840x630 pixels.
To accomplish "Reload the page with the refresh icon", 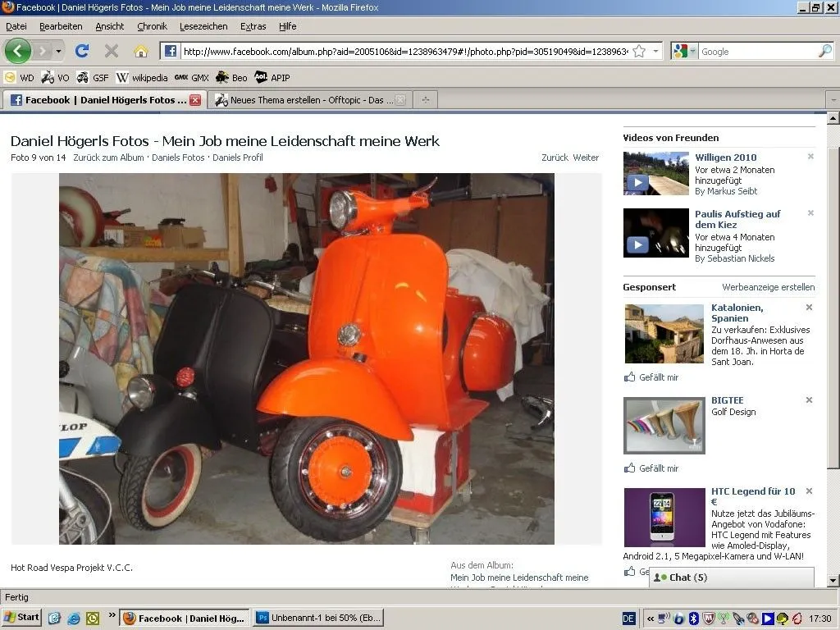I will click(x=81, y=51).
